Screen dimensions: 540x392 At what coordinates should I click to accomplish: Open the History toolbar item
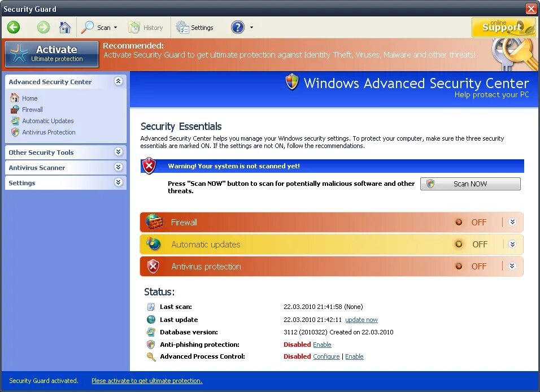[145, 28]
